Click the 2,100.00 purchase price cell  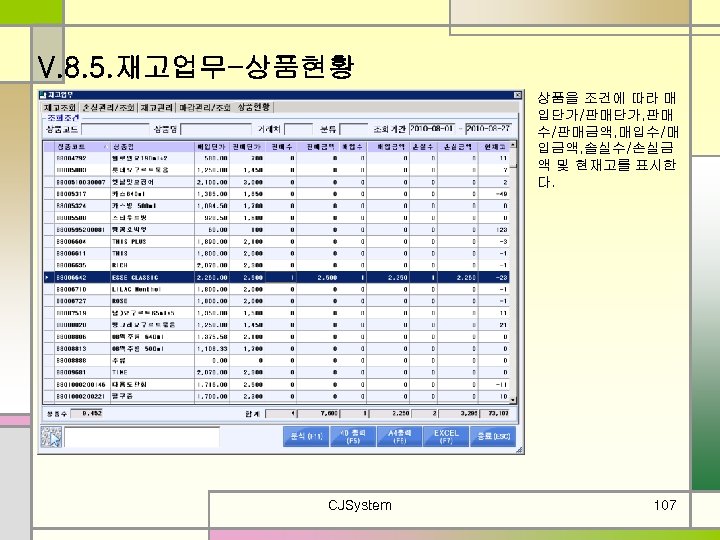tap(212, 182)
